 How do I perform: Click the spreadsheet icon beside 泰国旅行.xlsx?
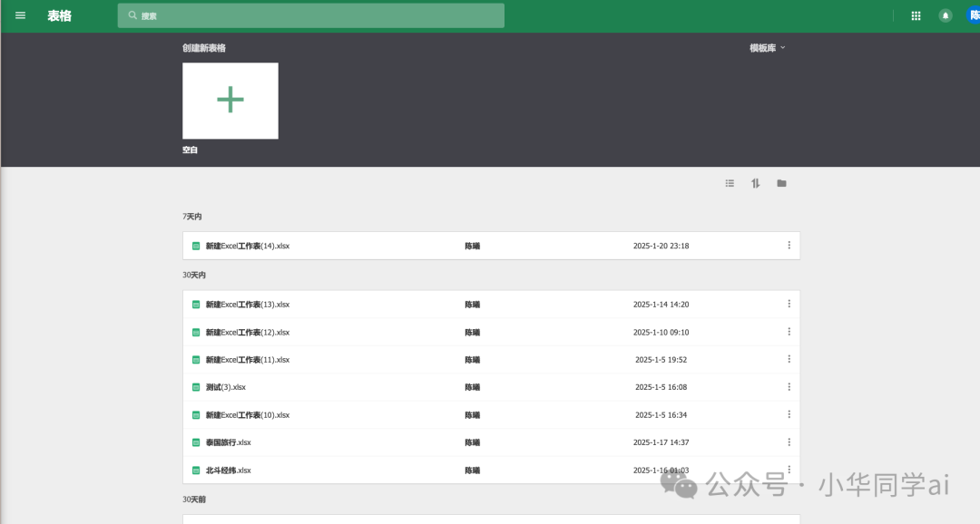196,442
